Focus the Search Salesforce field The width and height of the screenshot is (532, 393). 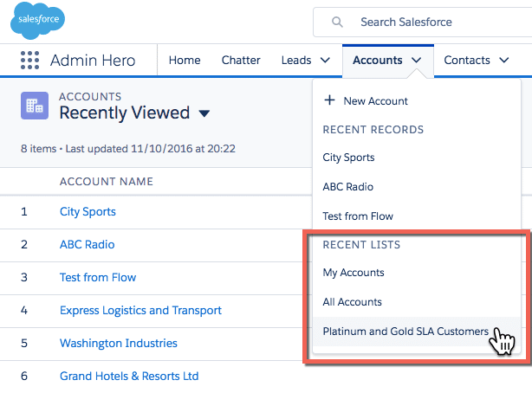(x=423, y=22)
